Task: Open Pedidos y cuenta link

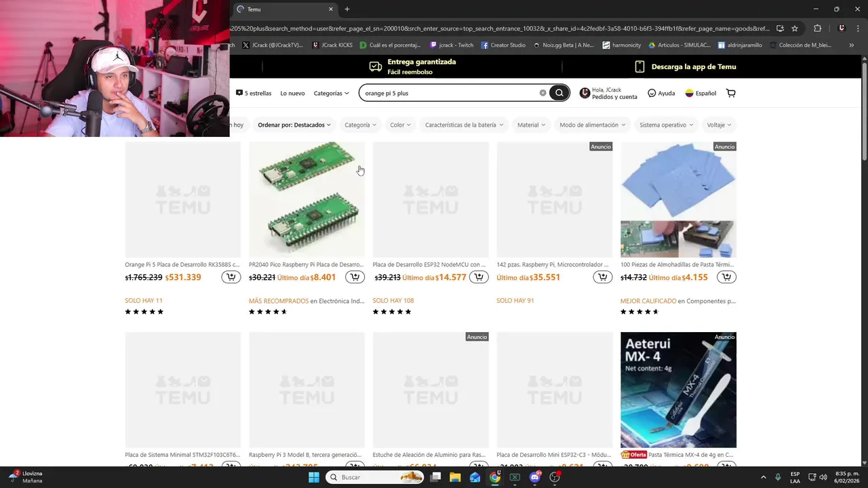Action: [x=614, y=97]
